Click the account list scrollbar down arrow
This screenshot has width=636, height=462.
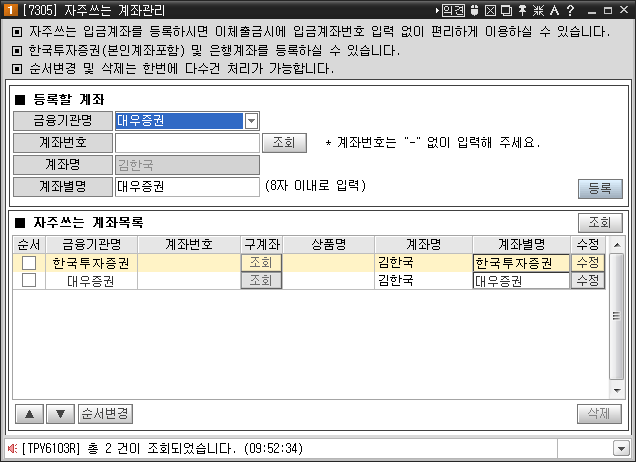(617, 391)
